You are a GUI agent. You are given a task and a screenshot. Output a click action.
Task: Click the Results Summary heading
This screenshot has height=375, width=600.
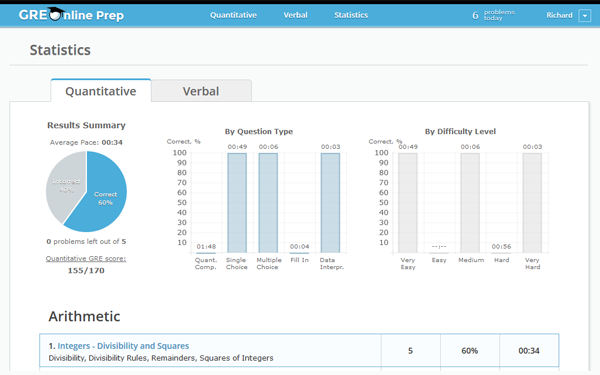86,125
